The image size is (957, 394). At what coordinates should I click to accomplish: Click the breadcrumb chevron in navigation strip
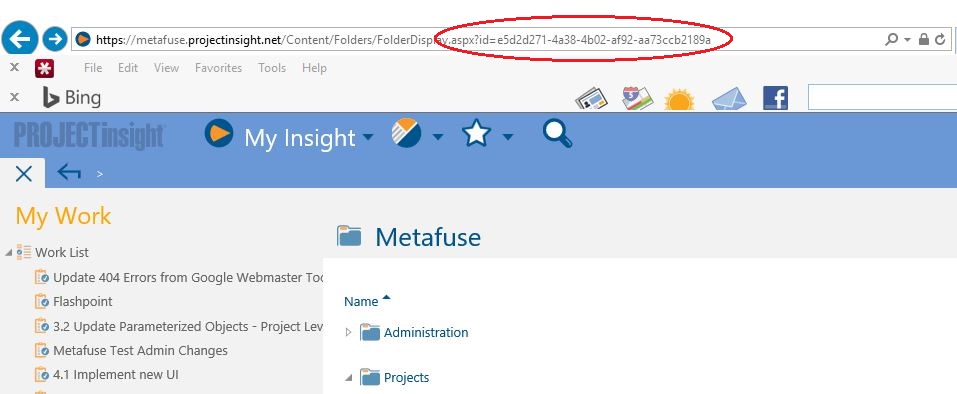coord(99,174)
